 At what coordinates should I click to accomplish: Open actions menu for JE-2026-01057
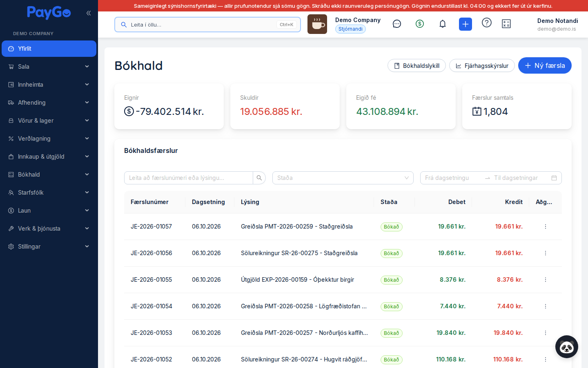pos(546,227)
